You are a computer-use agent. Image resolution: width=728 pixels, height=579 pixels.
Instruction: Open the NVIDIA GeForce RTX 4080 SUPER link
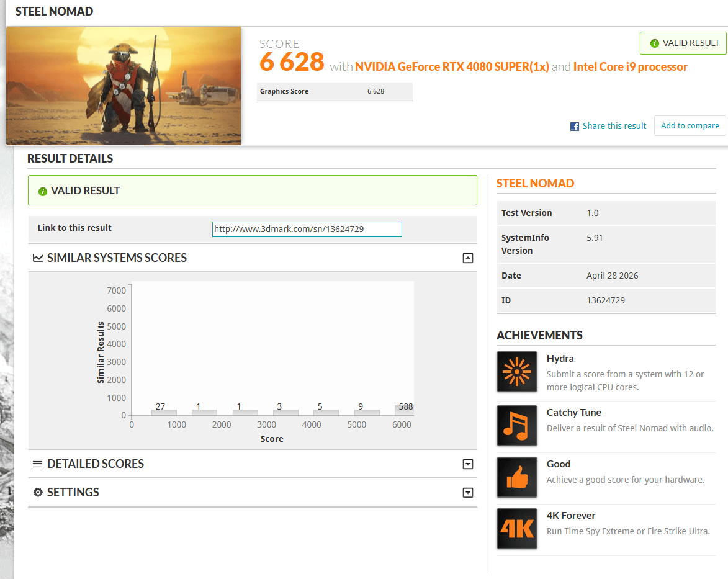click(x=452, y=67)
